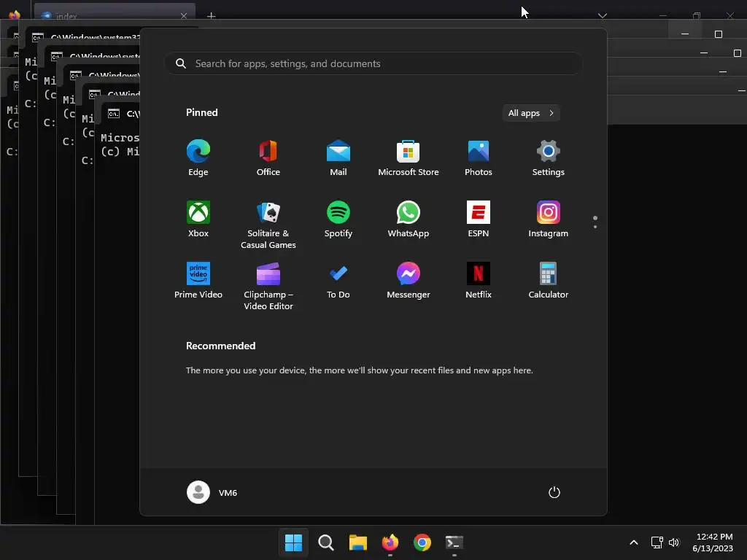Viewport: 747px width, 560px height.
Task: Launch Office from pinned apps
Action: [x=268, y=157]
